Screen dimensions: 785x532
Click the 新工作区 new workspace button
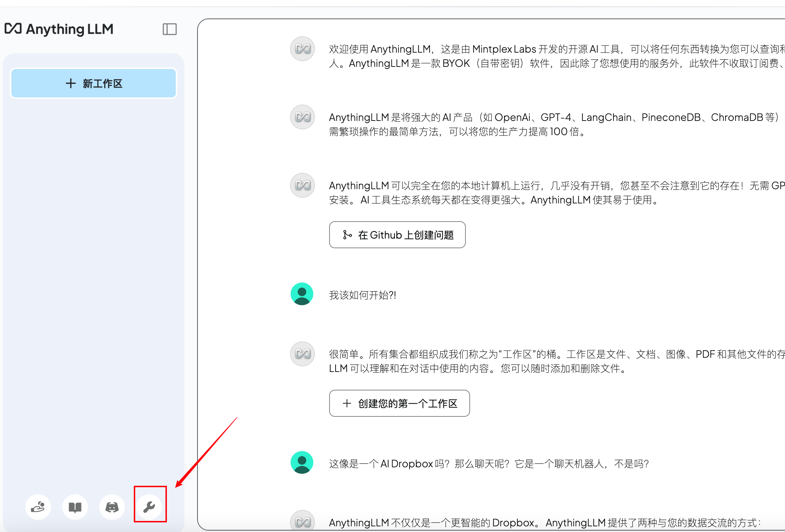[94, 84]
